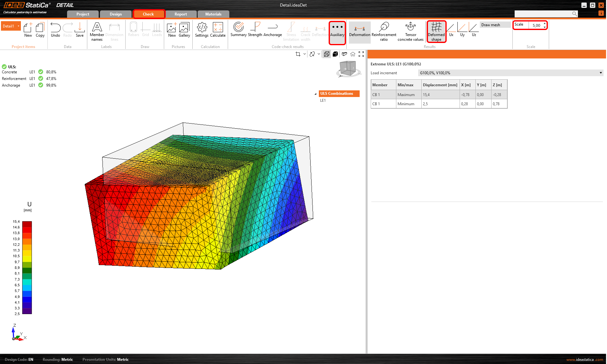Select the LE1 combination
Viewport: 607px width, 364px height.
tap(323, 100)
